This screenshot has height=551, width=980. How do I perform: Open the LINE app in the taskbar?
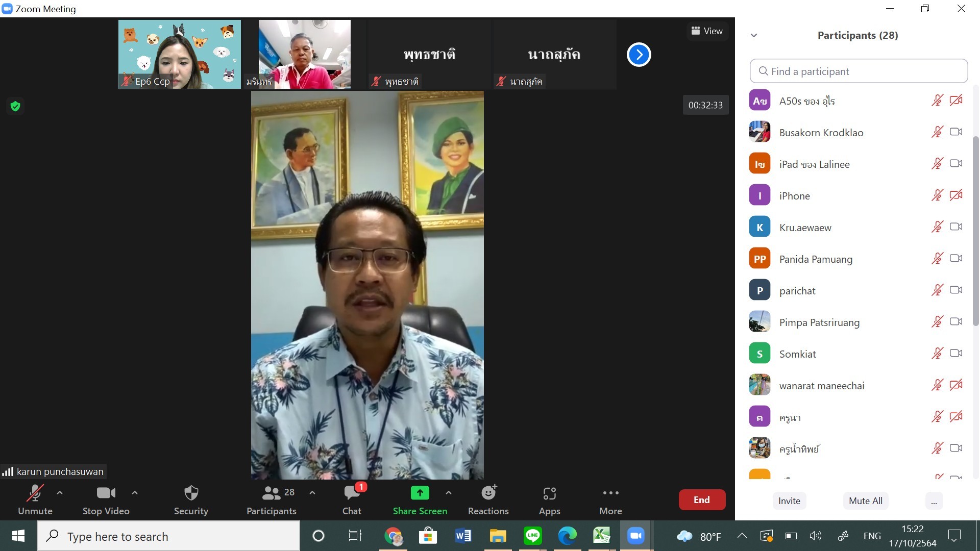click(532, 536)
